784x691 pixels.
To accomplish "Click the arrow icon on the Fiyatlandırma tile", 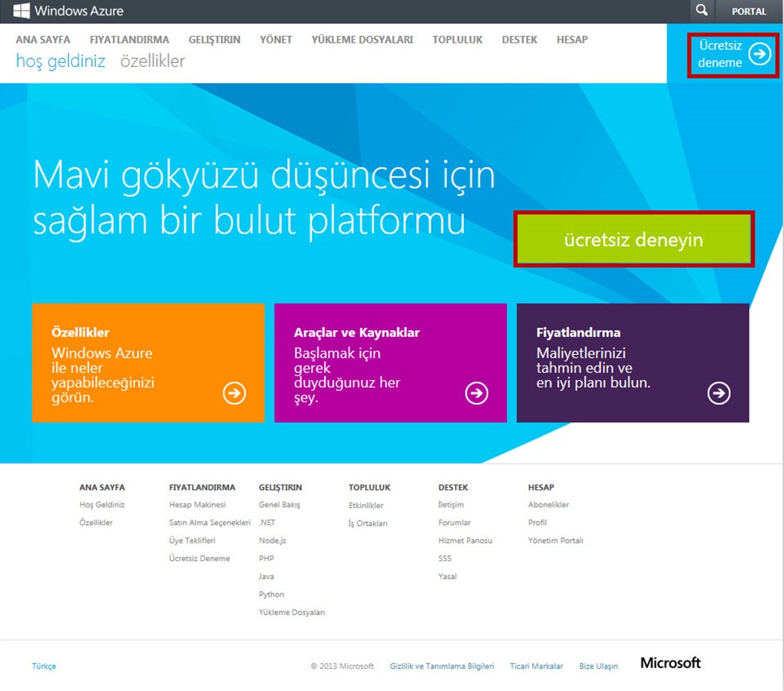I will 719,393.
